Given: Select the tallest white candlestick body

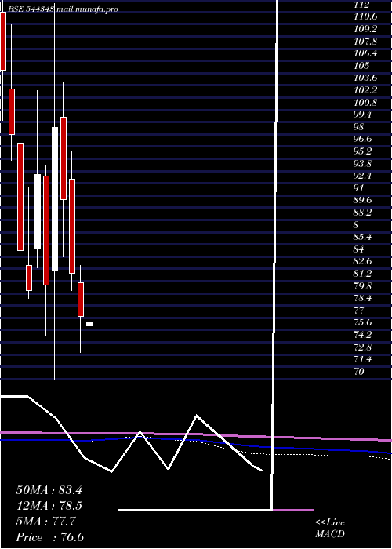Looking at the screenshot, I should [55, 199].
